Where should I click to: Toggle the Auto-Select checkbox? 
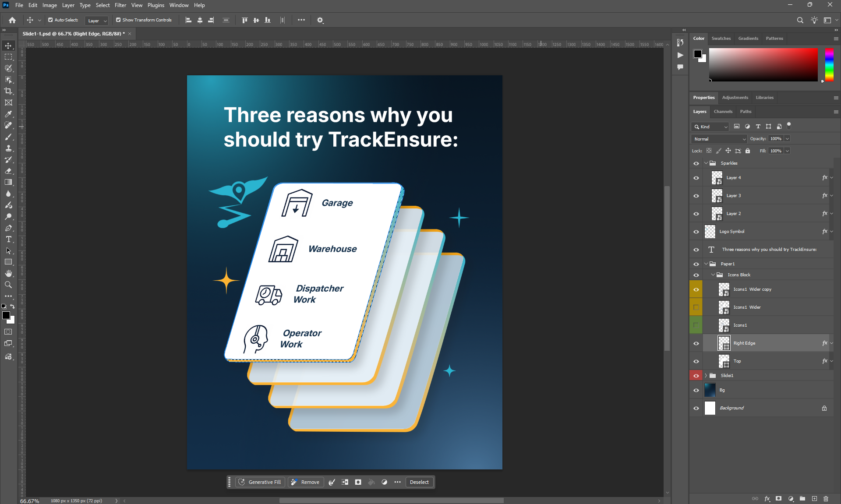coord(50,20)
